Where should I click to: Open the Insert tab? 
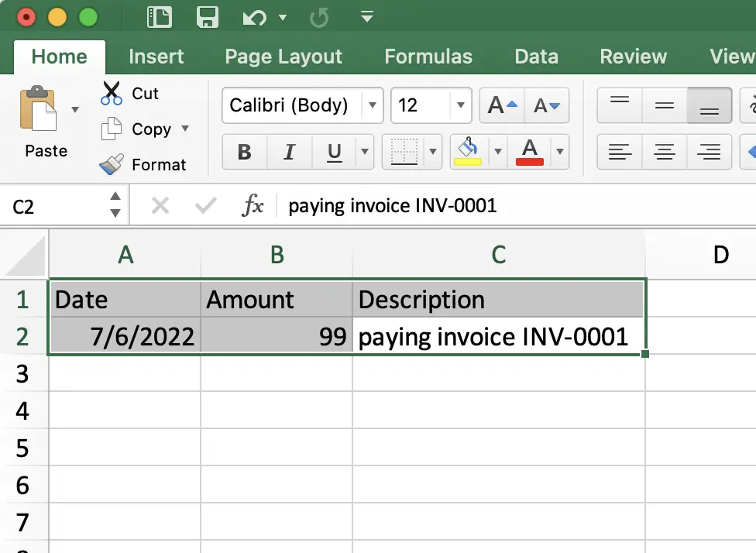(x=156, y=57)
